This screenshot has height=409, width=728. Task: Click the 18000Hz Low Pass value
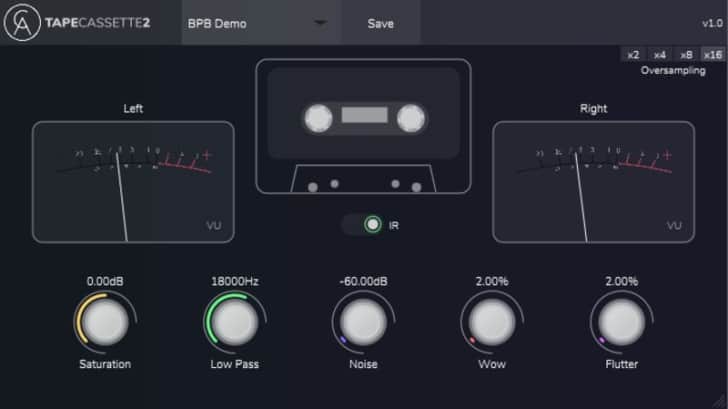tap(234, 281)
